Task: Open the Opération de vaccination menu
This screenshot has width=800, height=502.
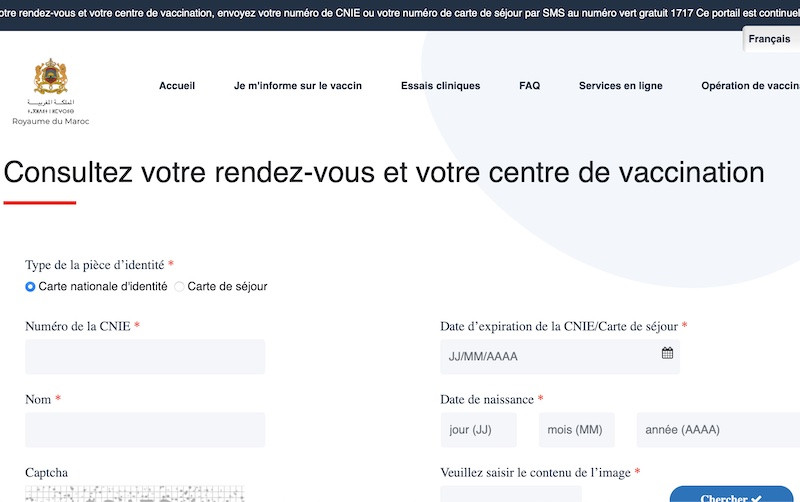Action: point(750,86)
